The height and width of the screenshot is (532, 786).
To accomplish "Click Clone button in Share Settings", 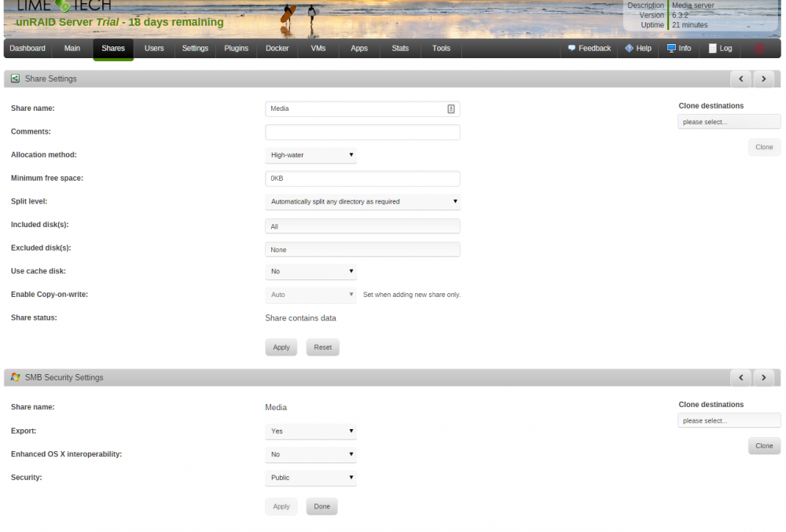I will 764,147.
